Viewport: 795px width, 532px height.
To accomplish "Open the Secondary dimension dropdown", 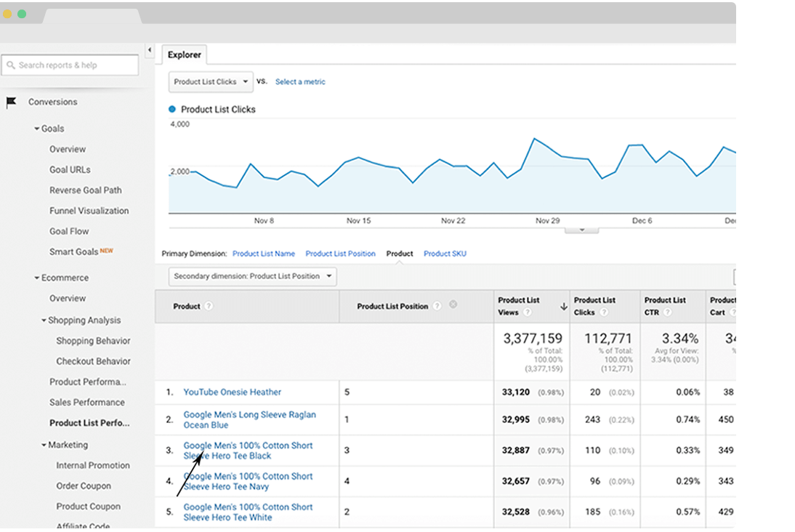I will (x=252, y=276).
